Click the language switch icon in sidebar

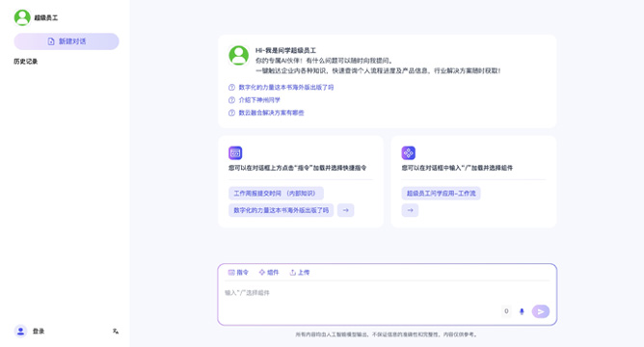tap(116, 331)
